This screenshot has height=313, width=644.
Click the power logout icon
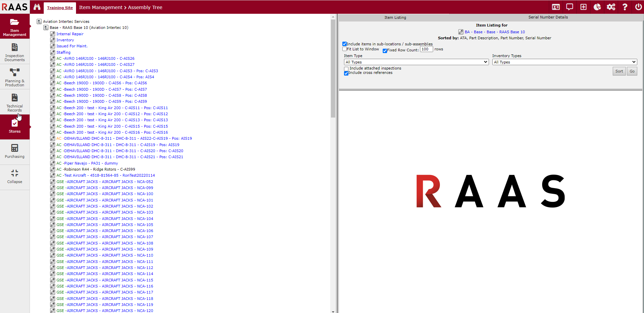point(638,7)
